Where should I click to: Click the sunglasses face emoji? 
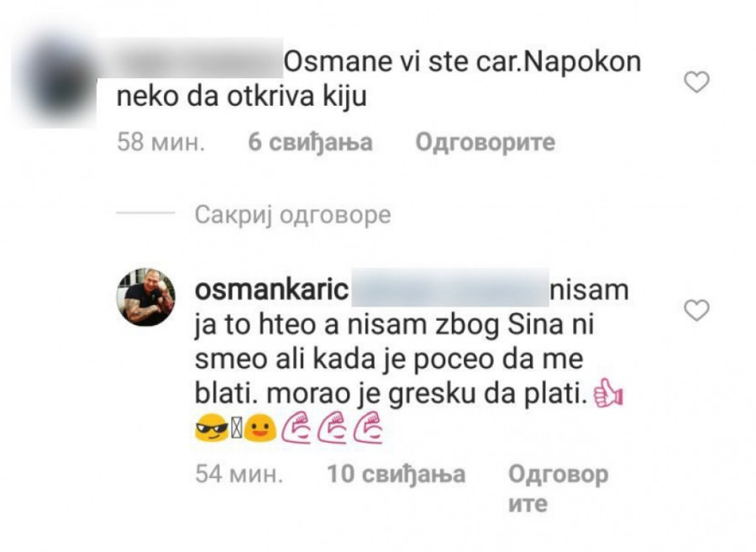tap(212, 429)
